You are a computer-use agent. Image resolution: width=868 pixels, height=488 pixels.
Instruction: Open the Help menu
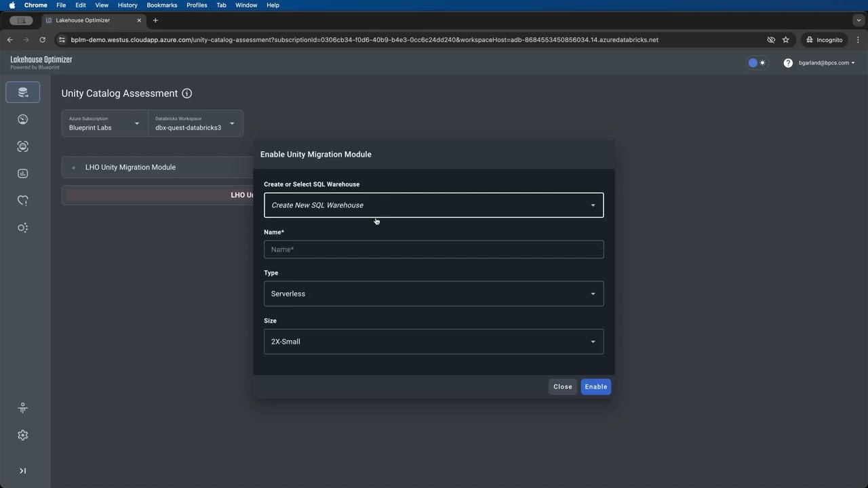click(273, 5)
